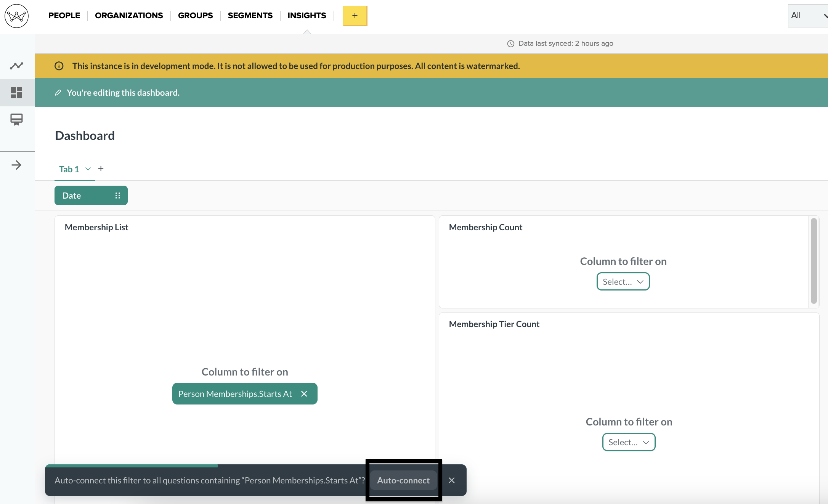
Task: Dismiss the auto-connect toast notification
Action: pos(452,480)
